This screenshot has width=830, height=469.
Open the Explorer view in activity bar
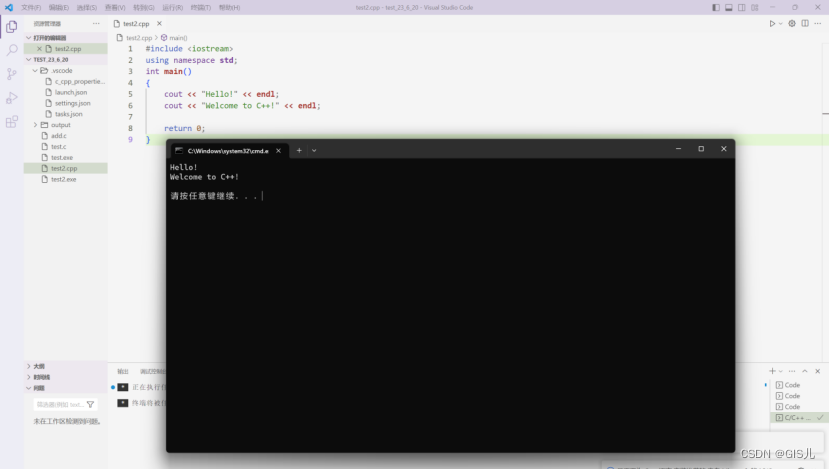(12, 26)
